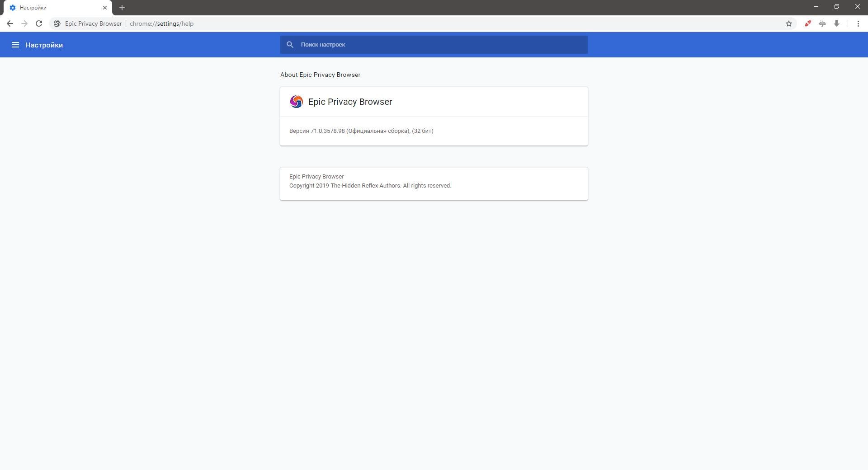Close the Настройки tab
The image size is (868, 470).
[105, 8]
